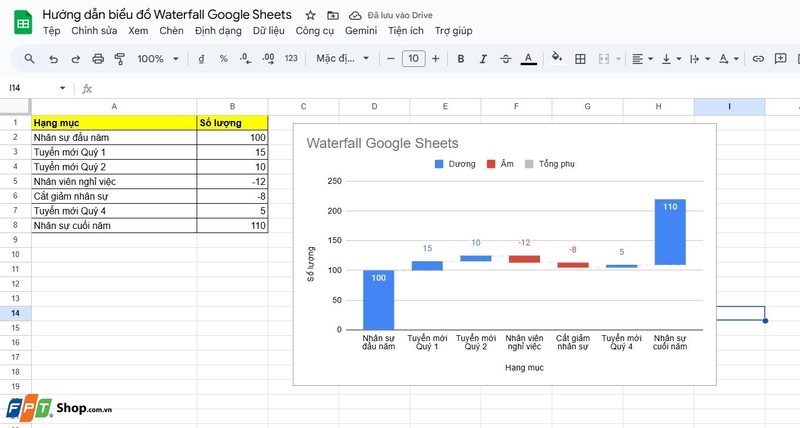Toggle bold formatting

[x=461, y=59]
